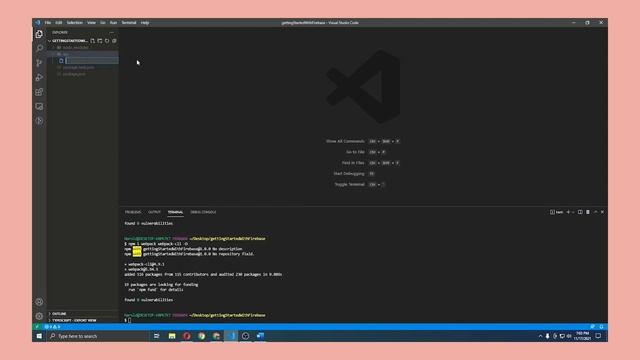Open the Explorer more actions ellipsis
Screen dimensions: 640x360
tap(111, 32)
